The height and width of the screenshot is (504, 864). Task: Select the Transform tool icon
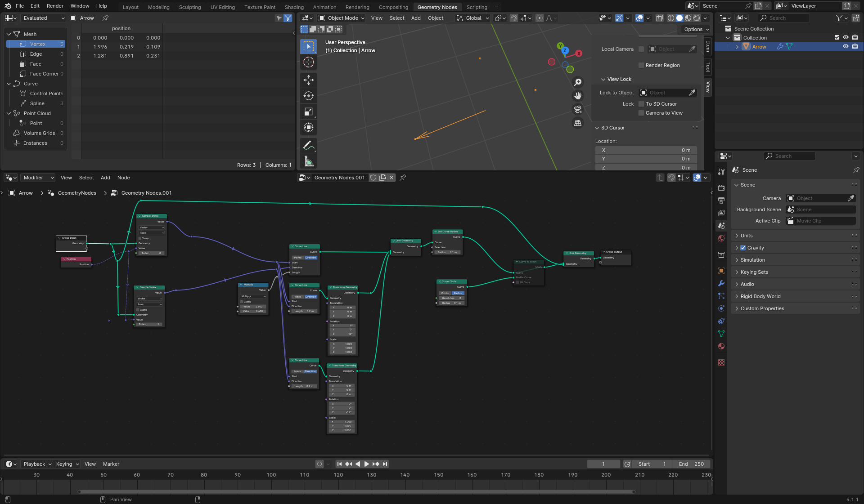click(x=309, y=127)
